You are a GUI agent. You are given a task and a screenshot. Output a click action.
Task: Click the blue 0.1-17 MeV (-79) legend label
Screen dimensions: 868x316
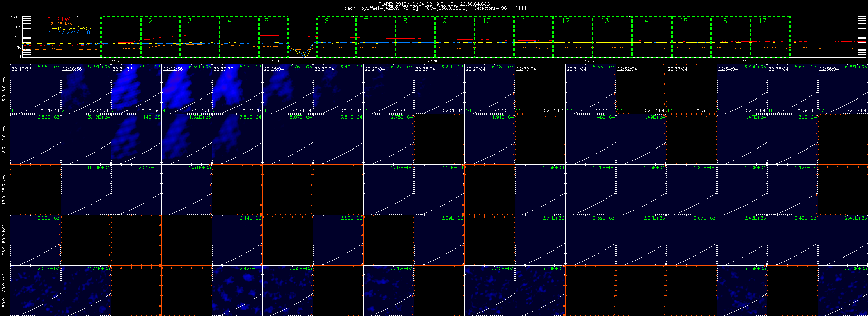tap(69, 33)
